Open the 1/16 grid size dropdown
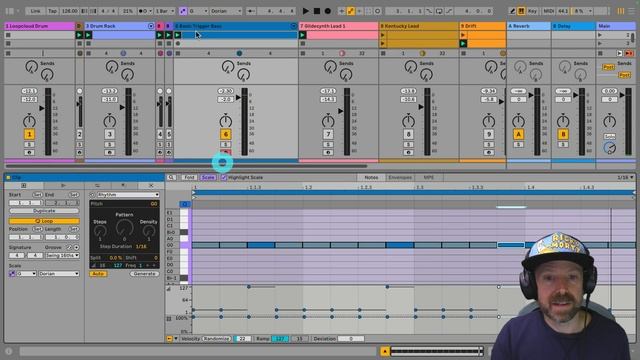 click(625, 178)
